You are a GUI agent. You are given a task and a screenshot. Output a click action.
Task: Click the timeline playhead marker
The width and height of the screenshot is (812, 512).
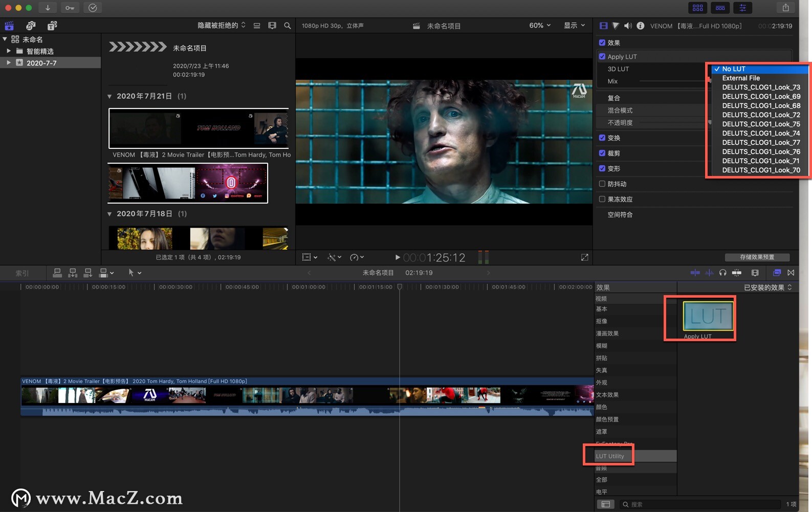coord(400,287)
